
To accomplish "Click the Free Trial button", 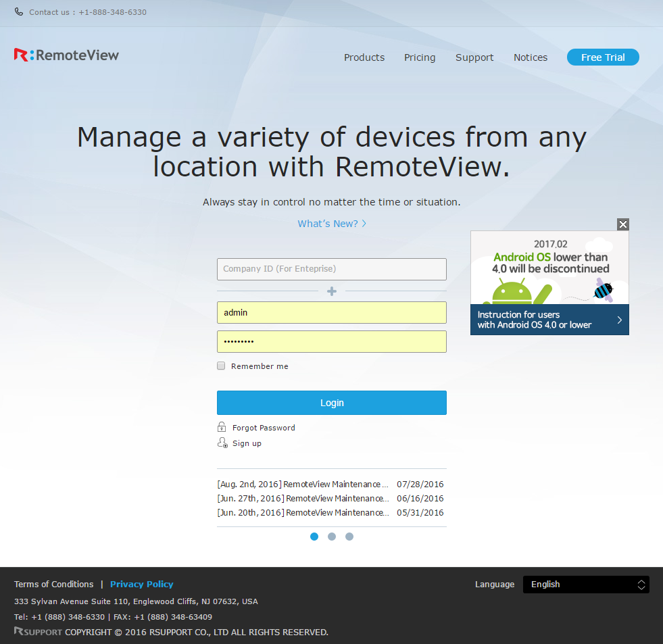I will coord(603,57).
